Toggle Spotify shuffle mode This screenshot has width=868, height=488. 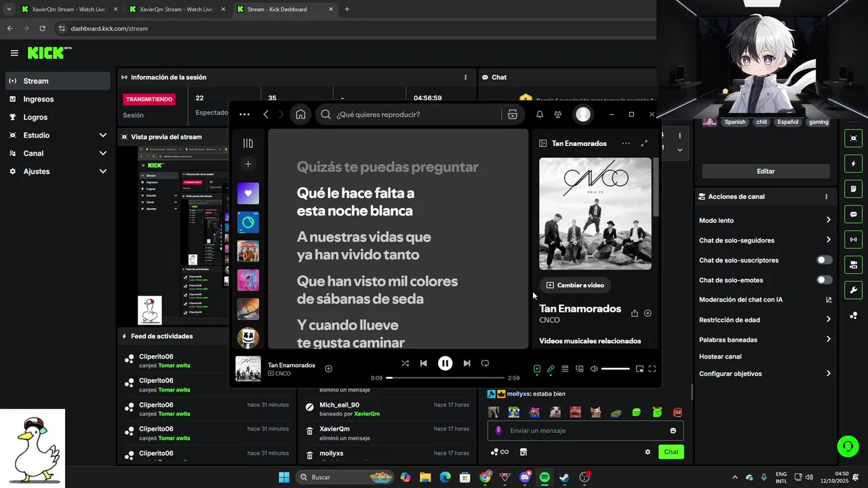[405, 363]
